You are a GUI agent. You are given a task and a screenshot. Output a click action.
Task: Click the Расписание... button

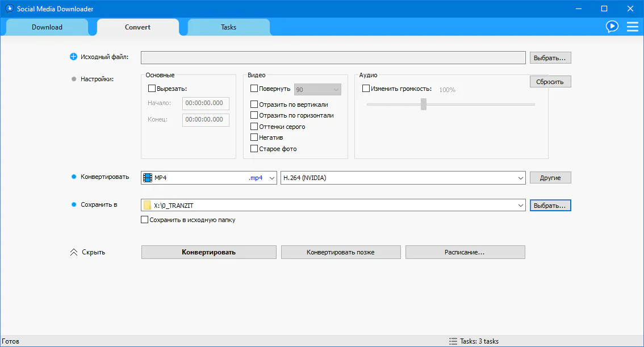point(465,252)
